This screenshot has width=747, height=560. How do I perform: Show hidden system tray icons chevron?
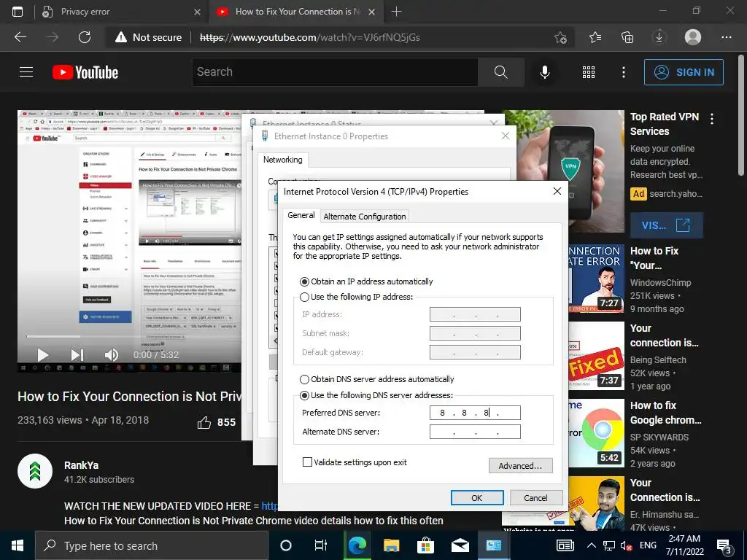click(591, 545)
